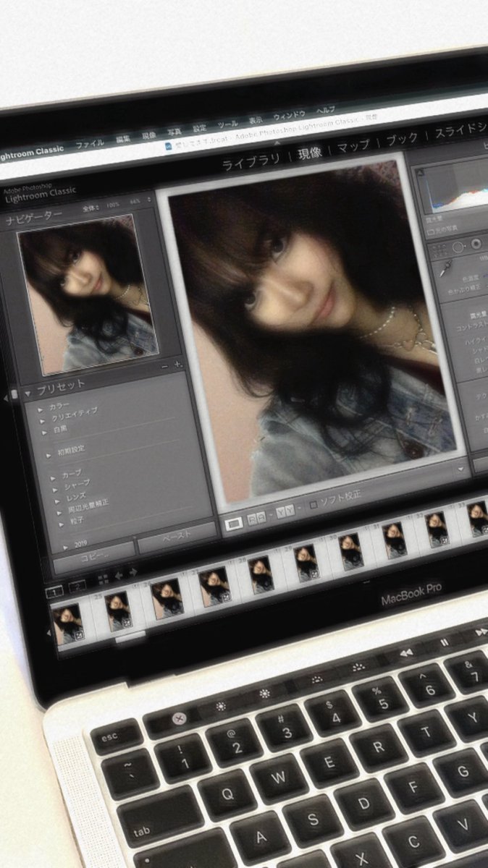Set navigator zoom to 全体

tap(91, 209)
